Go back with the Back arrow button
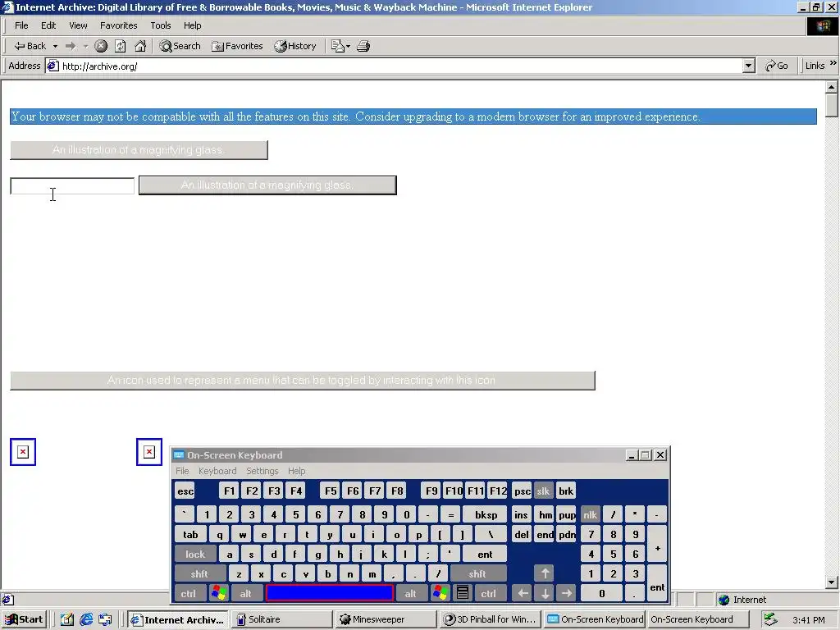840x630 pixels. click(30, 46)
